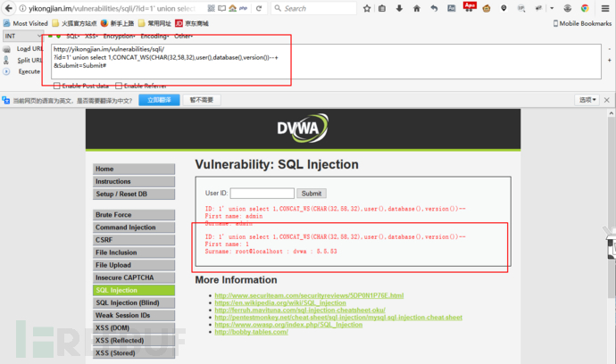Open Insecure CAPTCHA page
This screenshot has height=364, width=616.
(134, 277)
